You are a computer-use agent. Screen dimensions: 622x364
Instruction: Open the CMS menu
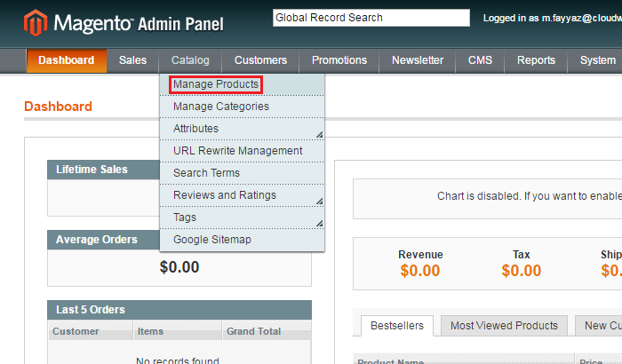(x=480, y=60)
